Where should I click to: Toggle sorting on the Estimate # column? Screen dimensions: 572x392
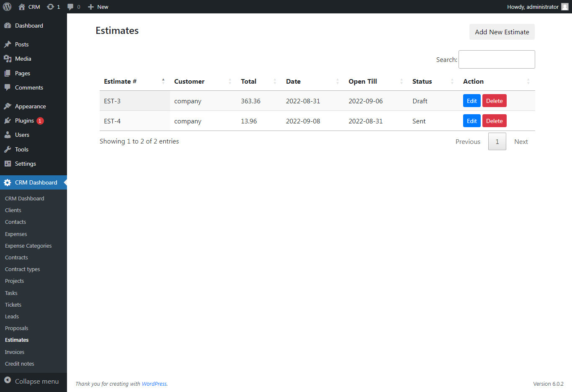click(x=120, y=81)
